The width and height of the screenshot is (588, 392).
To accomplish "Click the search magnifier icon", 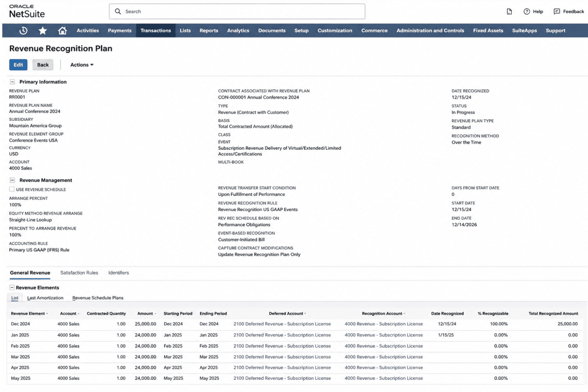I will [x=118, y=12].
